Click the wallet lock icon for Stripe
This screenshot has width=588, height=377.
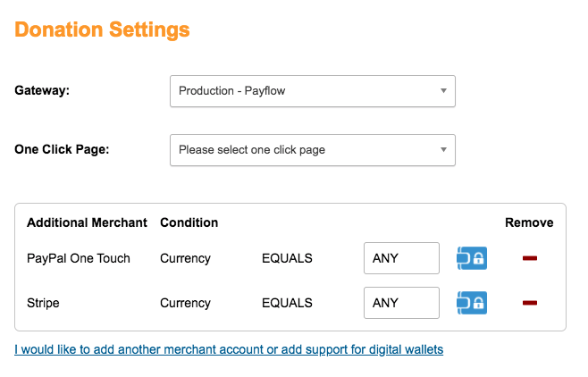pos(472,303)
